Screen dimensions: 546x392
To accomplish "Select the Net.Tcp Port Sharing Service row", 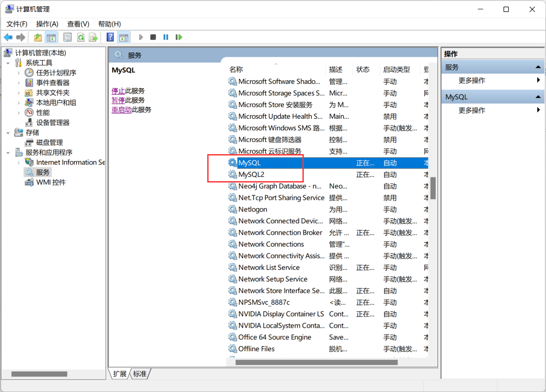I will pyautogui.click(x=328, y=198).
